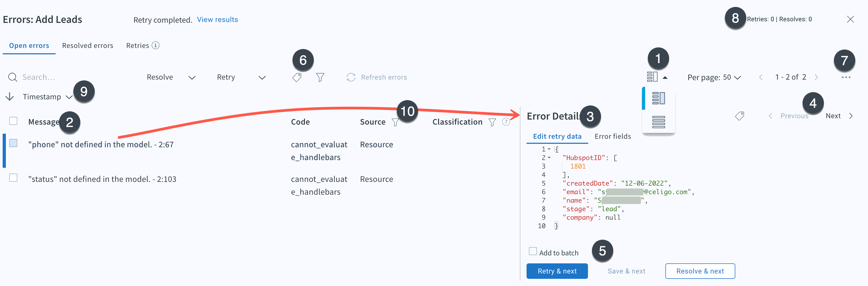Click the refresh errors circular icon
This screenshot has height=286, width=868.
coord(351,77)
